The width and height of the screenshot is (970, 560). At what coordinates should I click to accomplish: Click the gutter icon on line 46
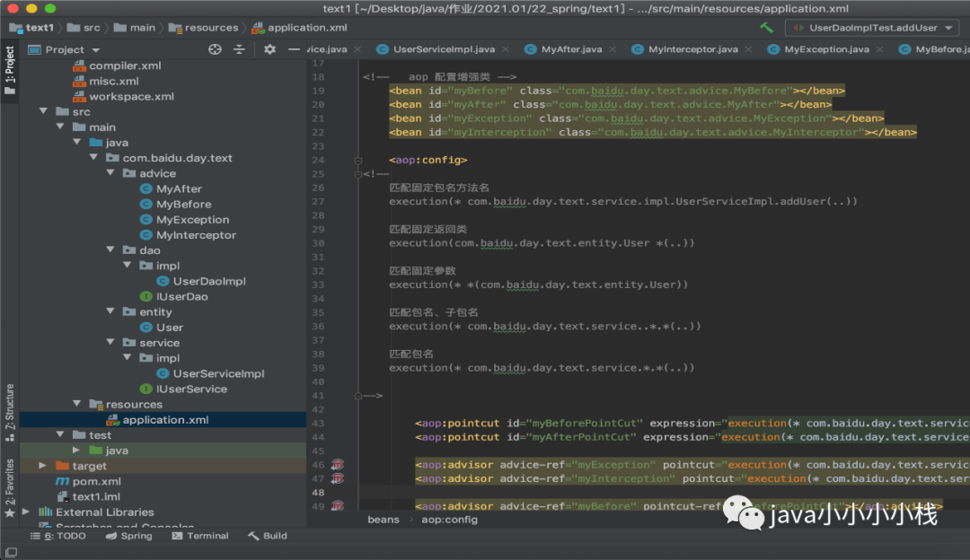point(338,465)
